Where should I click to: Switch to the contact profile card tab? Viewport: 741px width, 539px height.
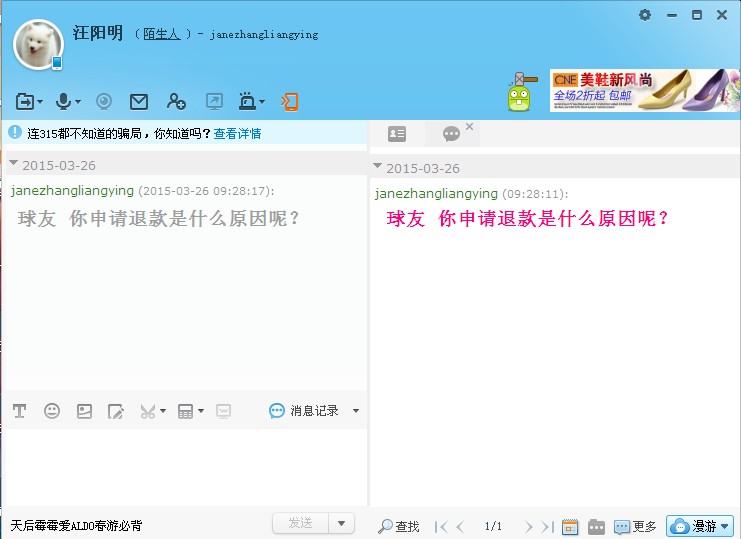(x=397, y=134)
